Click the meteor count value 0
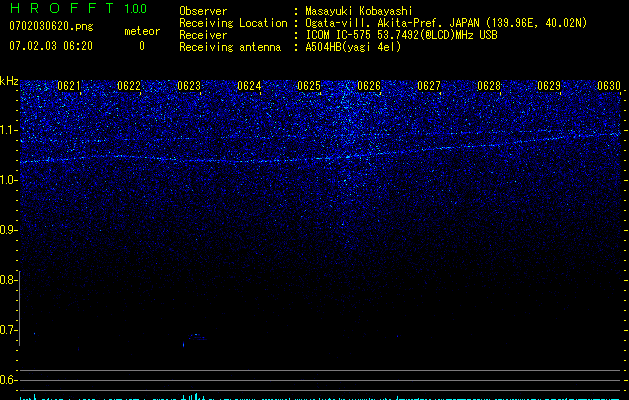Viewport: 629px width, 400px height. [142, 46]
